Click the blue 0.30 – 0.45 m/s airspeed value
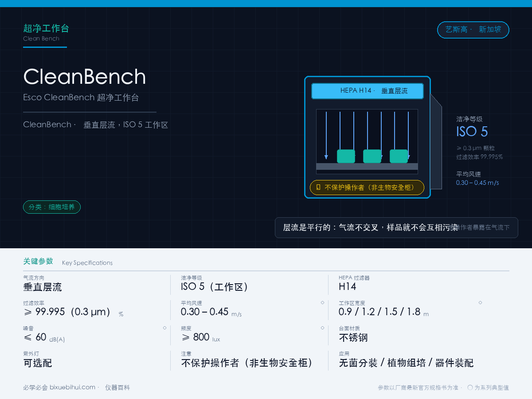 (x=477, y=183)
